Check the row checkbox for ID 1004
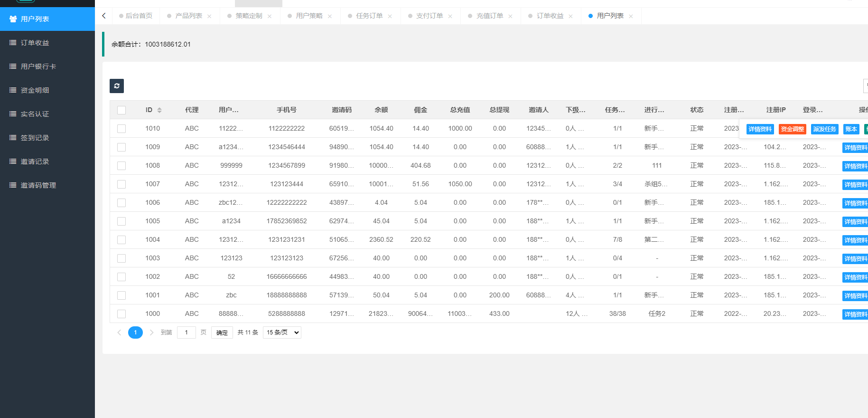Screen dimensions: 868x418 click(121, 240)
